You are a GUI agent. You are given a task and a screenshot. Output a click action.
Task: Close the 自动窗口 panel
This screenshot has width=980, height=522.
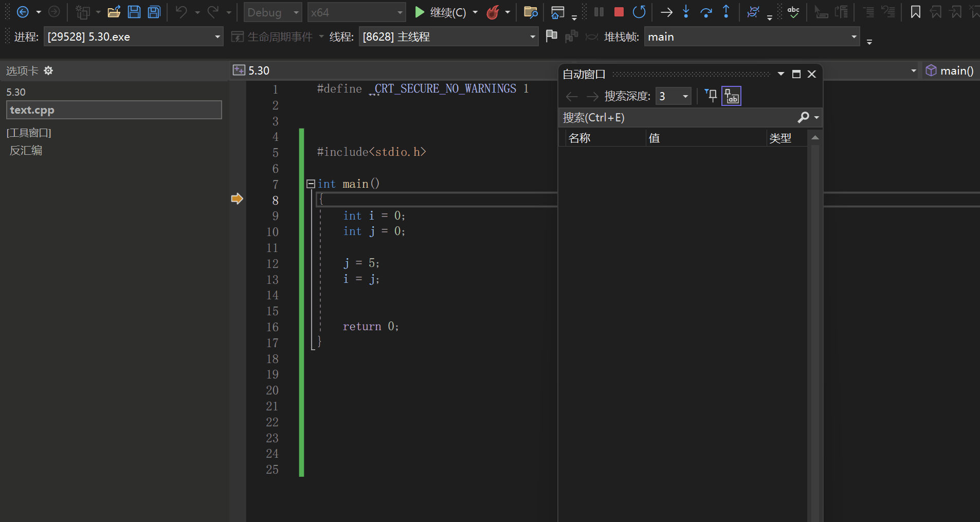click(x=812, y=74)
